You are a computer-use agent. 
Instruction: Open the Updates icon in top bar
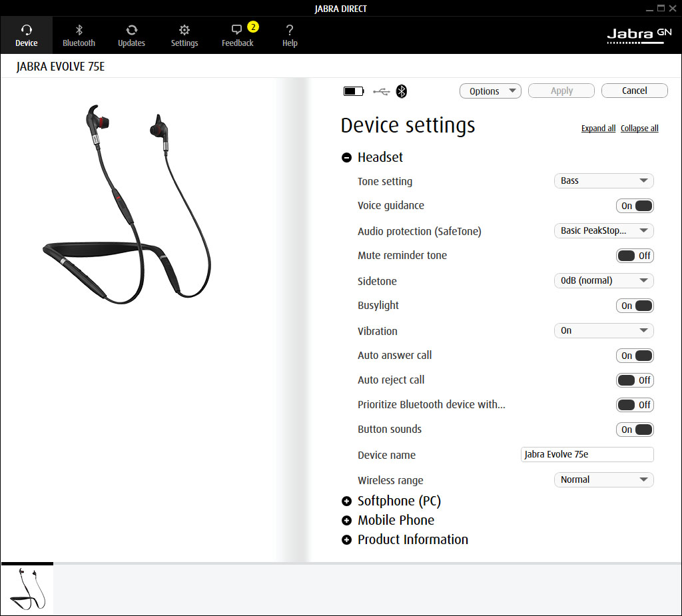pos(131,31)
